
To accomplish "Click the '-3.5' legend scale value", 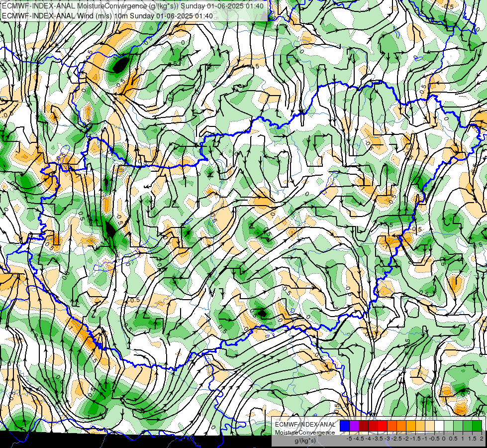I will coord(378,439).
